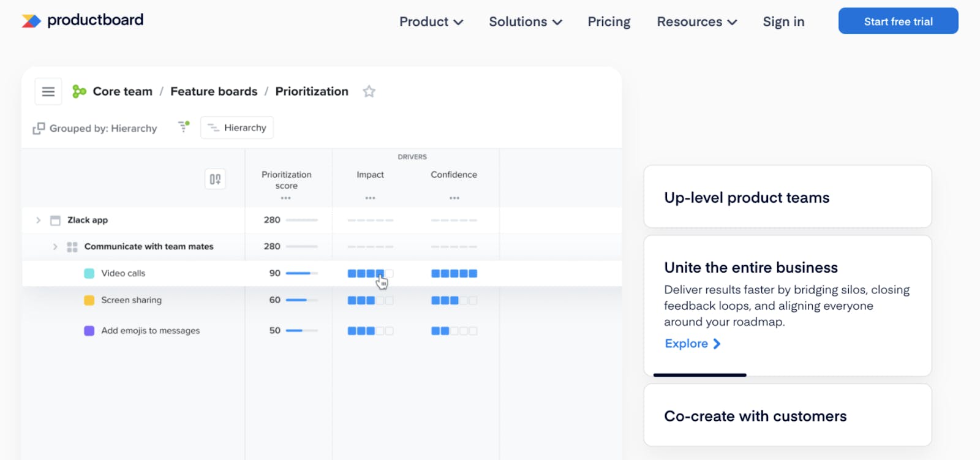The width and height of the screenshot is (980, 460).
Task: Click the Zlack app empty Confidence dashes
Action: (x=454, y=220)
